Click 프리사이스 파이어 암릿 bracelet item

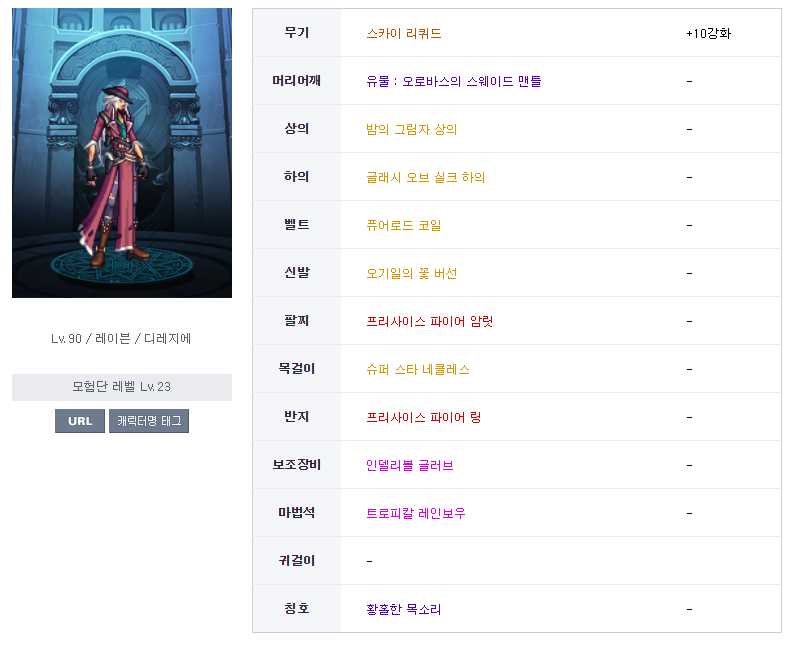(x=430, y=321)
